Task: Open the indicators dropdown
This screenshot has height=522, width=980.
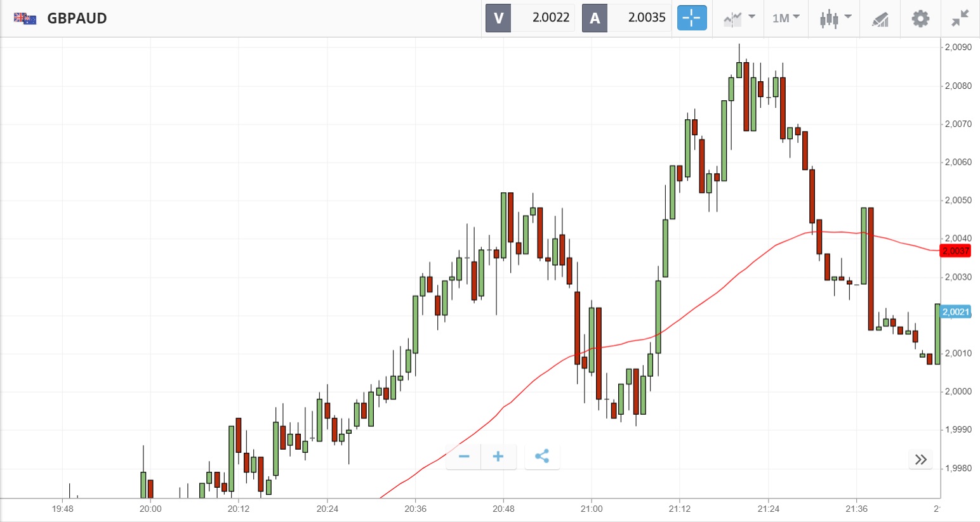Action: pyautogui.click(x=739, y=18)
